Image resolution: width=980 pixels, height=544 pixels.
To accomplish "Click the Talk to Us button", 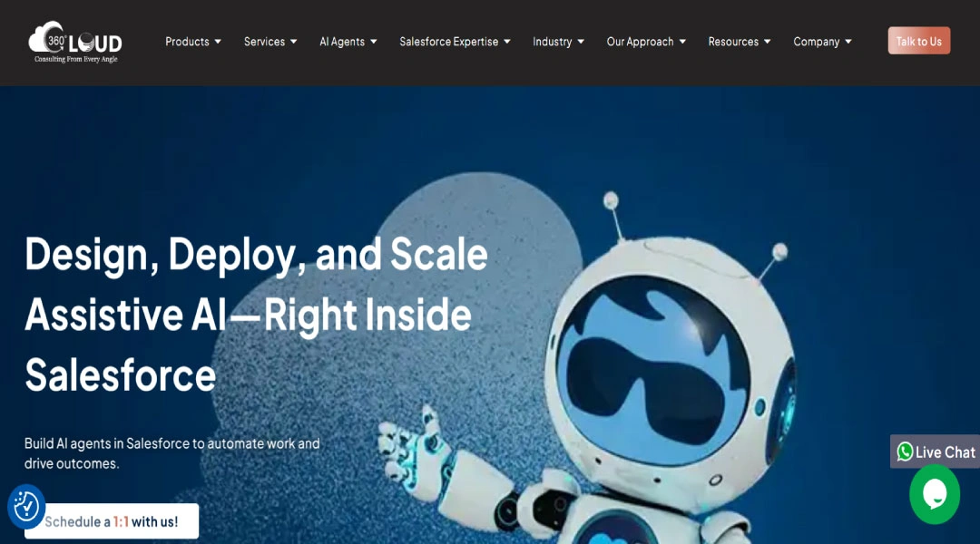I will 918,41.
